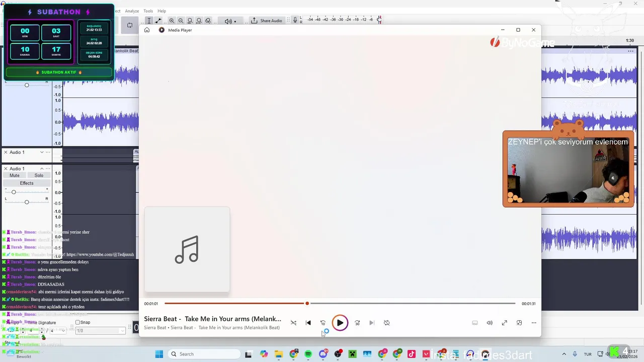Open Task View from the taskbar
Image resolution: width=644 pixels, height=362 pixels.
click(248, 354)
